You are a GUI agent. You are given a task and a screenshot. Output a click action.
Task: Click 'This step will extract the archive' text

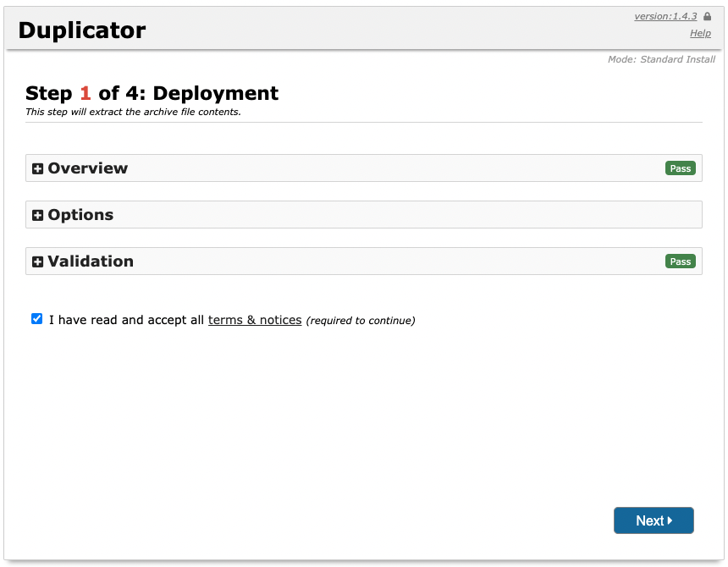point(133,112)
